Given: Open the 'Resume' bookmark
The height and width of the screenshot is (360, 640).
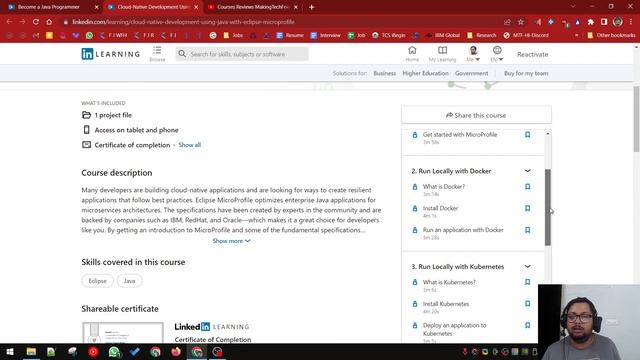Looking at the screenshot, I should click(x=290, y=36).
